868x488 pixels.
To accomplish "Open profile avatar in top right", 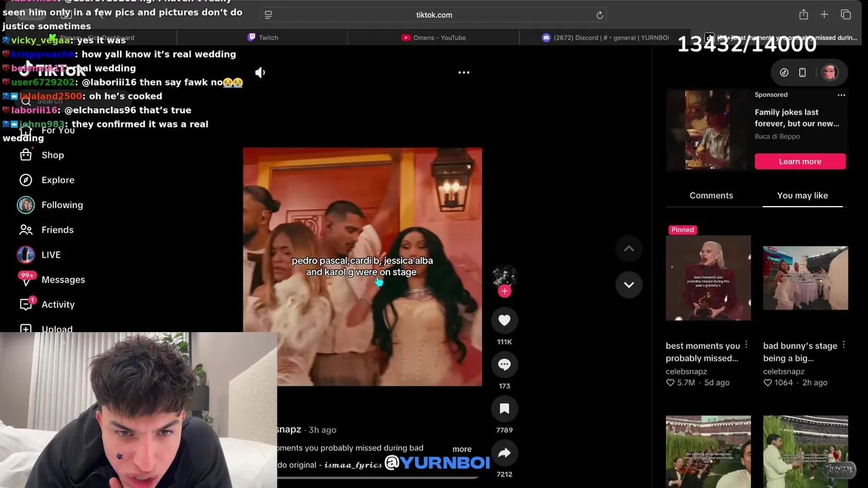I will pos(829,73).
